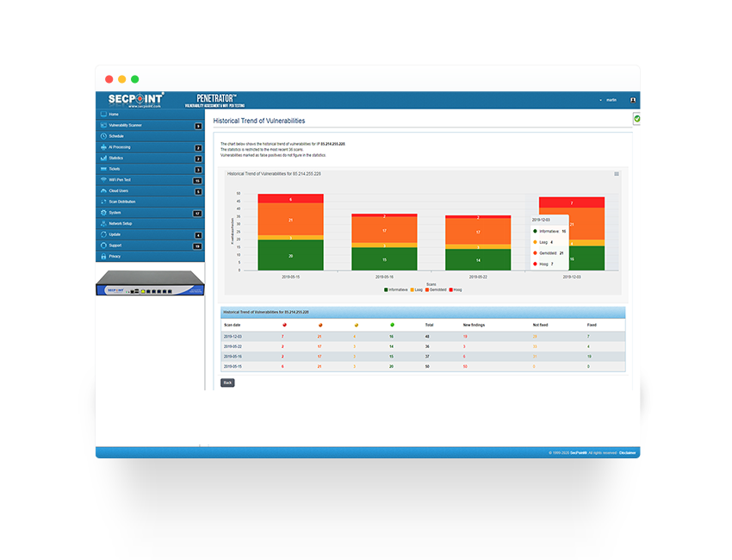Click the Penetrator appliance device image

point(150,283)
